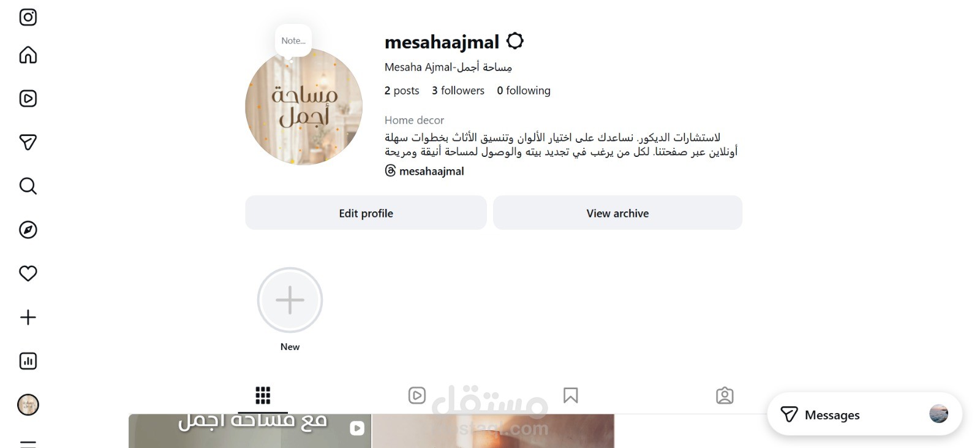Open direct messages paper plane icon in the sidebar
Viewport: 980px width, 448px height.
28,142
